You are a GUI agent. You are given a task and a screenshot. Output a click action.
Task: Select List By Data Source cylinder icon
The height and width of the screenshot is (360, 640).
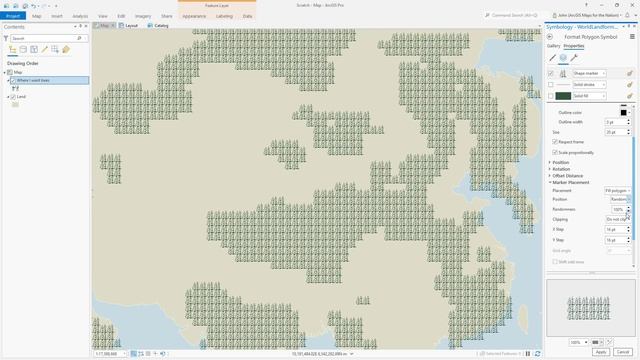click(23, 49)
